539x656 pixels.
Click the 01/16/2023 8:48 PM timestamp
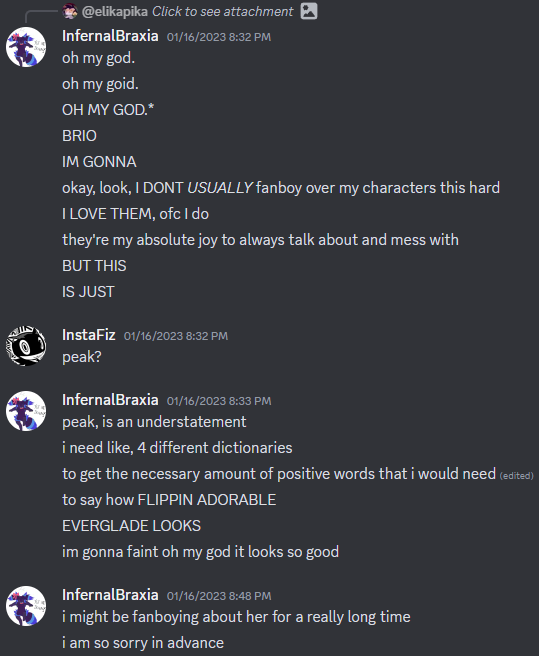coord(219,596)
